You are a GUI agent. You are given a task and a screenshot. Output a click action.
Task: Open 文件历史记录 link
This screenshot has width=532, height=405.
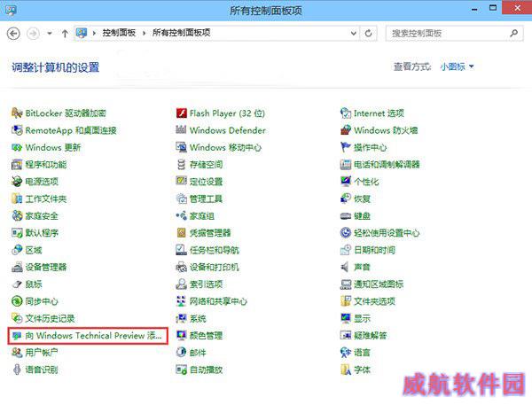click(x=50, y=318)
